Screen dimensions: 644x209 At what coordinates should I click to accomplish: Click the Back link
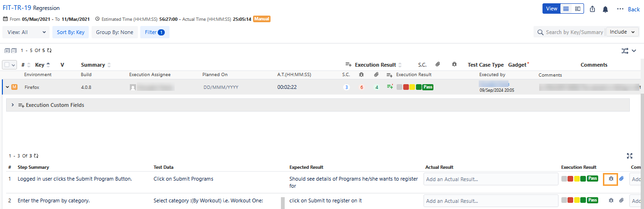[634, 9]
